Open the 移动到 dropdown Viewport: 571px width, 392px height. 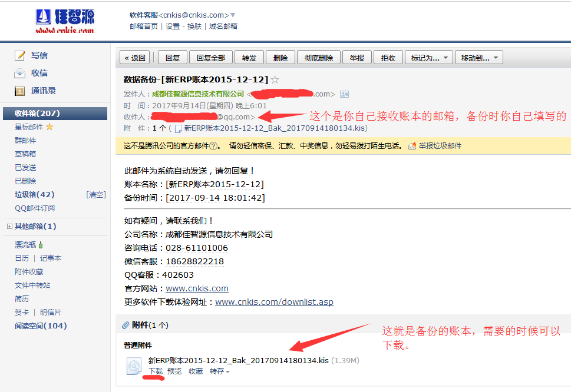pyautogui.click(x=480, y=57)
